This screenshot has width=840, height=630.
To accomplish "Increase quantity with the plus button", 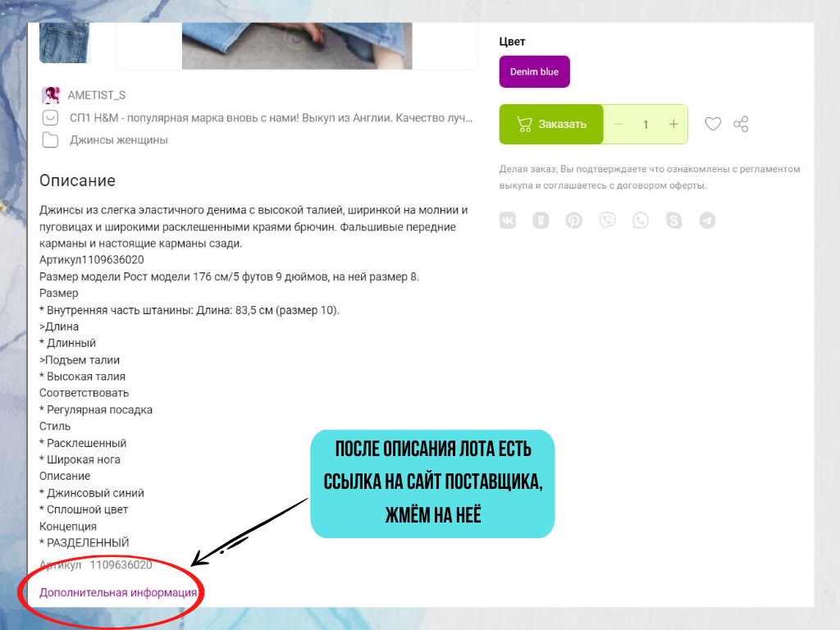I will pyautogui.click(x=673, y=125).
